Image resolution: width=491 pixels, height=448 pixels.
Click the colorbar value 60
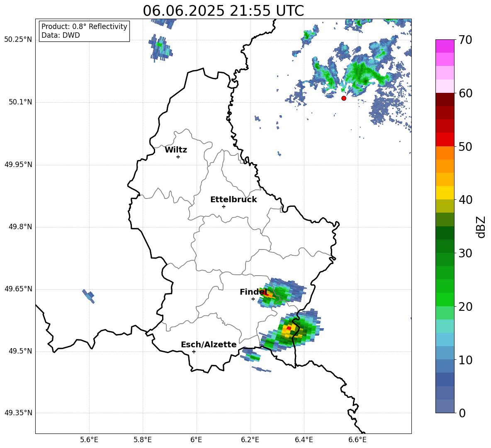pyautogui.click(x=465, y=93)
